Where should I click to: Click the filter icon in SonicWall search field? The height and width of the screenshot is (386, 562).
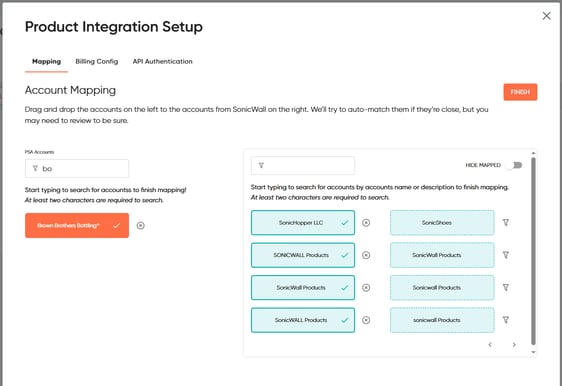click(261, 165)
